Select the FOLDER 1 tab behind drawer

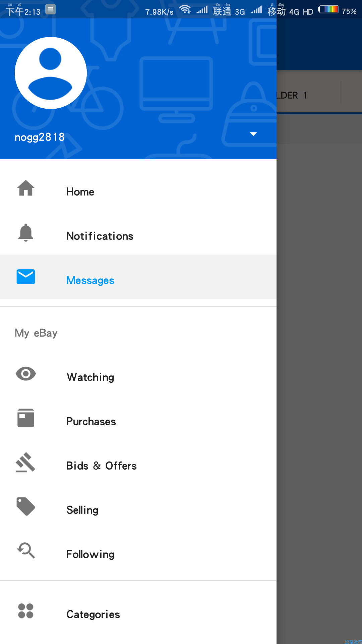click(x=308, y=95)
